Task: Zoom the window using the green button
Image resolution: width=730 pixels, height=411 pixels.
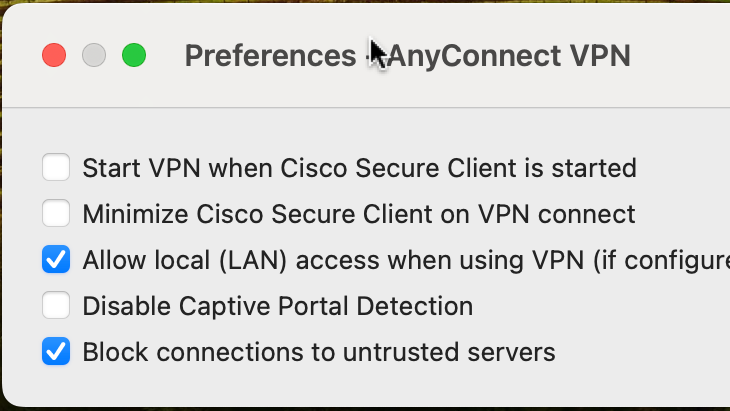Action: (x=133, y=55)
